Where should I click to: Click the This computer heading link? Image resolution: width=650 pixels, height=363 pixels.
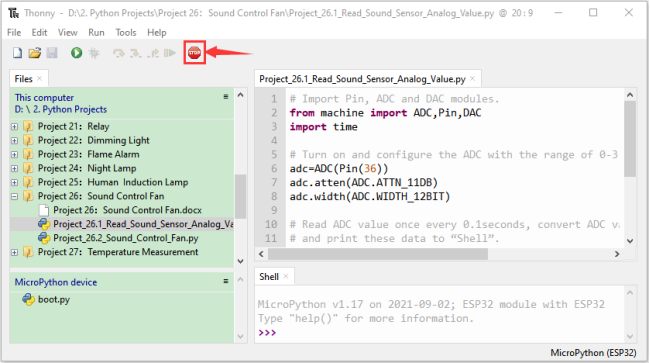click(x=44, y=98)
